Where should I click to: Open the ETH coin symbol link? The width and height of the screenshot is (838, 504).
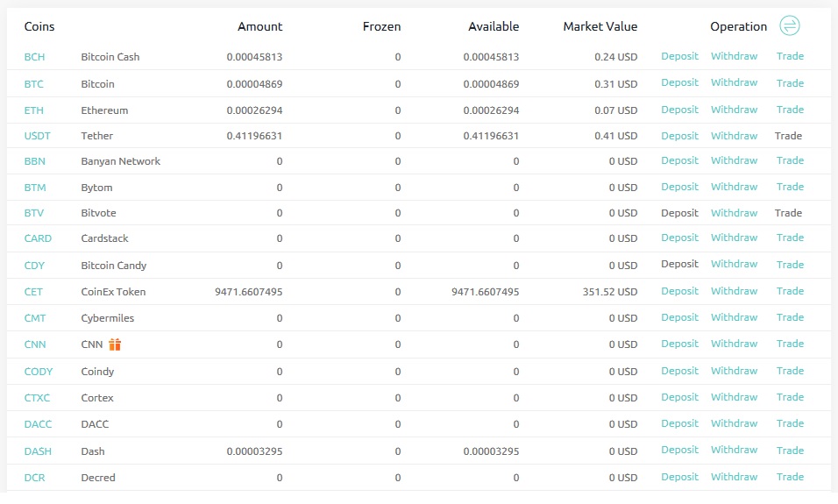click(33, 110)
